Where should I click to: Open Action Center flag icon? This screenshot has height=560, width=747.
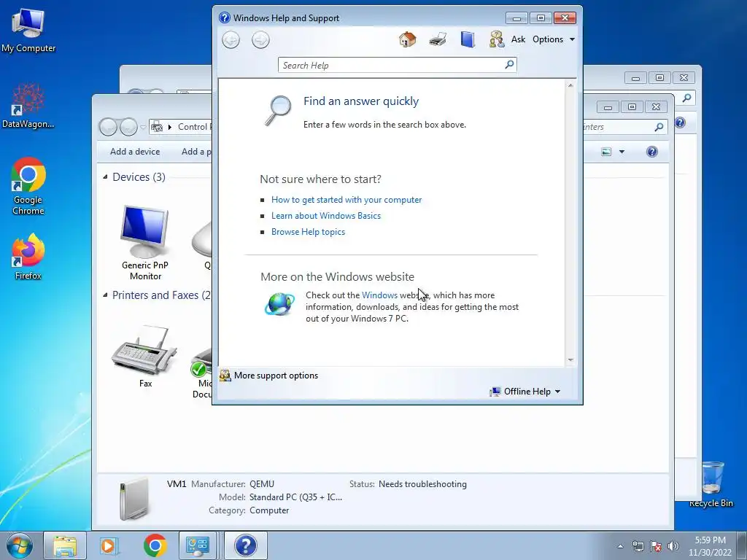pos(656,546)
